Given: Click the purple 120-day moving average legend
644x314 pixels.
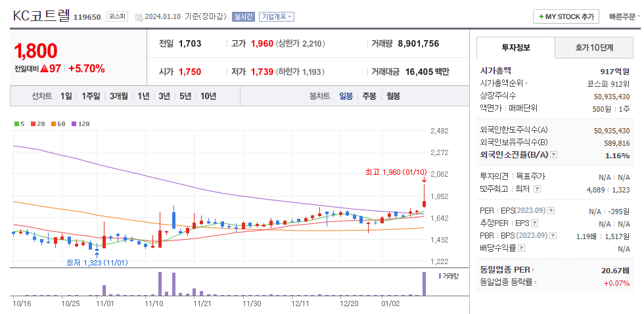Looking at the screenshot, I should tap(80, 123).
